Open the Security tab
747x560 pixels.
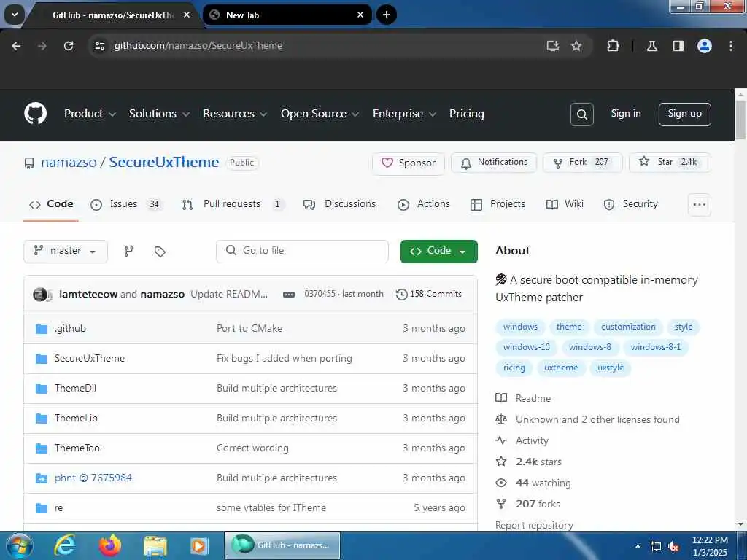630,204
